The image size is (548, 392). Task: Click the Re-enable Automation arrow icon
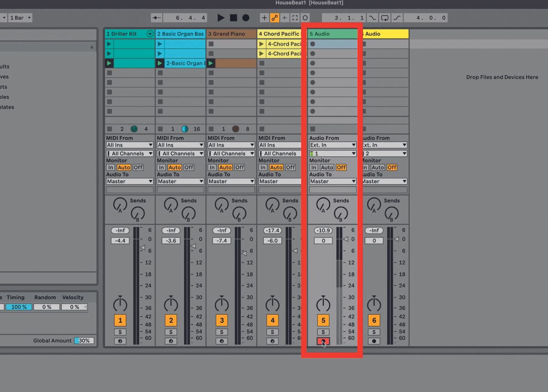coord(285,18)
